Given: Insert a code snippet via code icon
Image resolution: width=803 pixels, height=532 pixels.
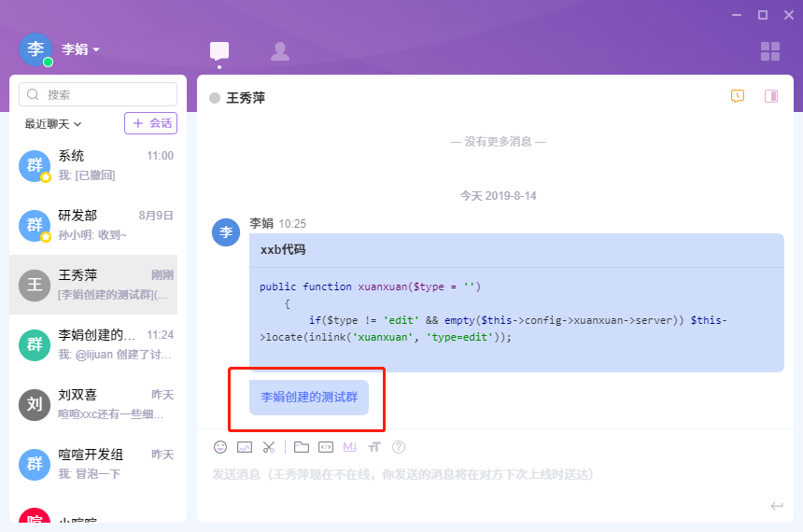Looking at the screenshot, I should (326, 447).
